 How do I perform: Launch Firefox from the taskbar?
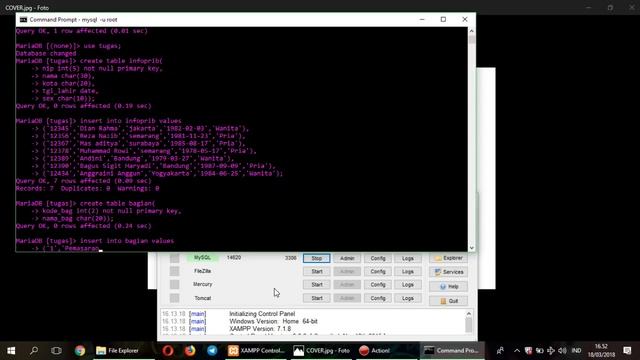[x=190, y=351]
